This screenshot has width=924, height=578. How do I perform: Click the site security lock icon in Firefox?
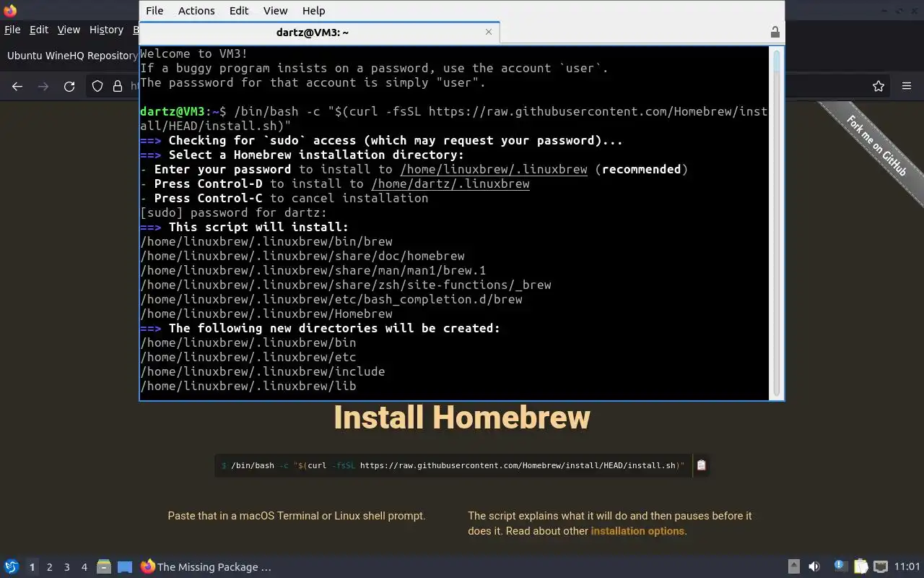[118, 86]
